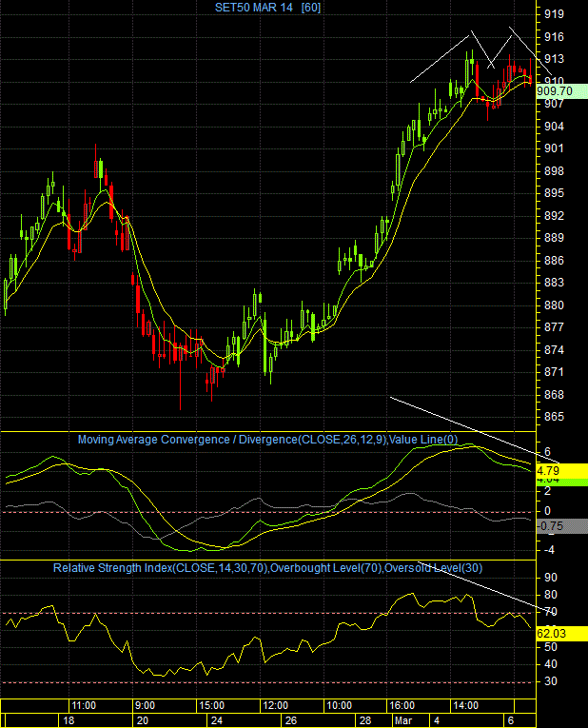Click the date label 18
Viewport: 588px width, 728px height.
(x=69, y=720)
